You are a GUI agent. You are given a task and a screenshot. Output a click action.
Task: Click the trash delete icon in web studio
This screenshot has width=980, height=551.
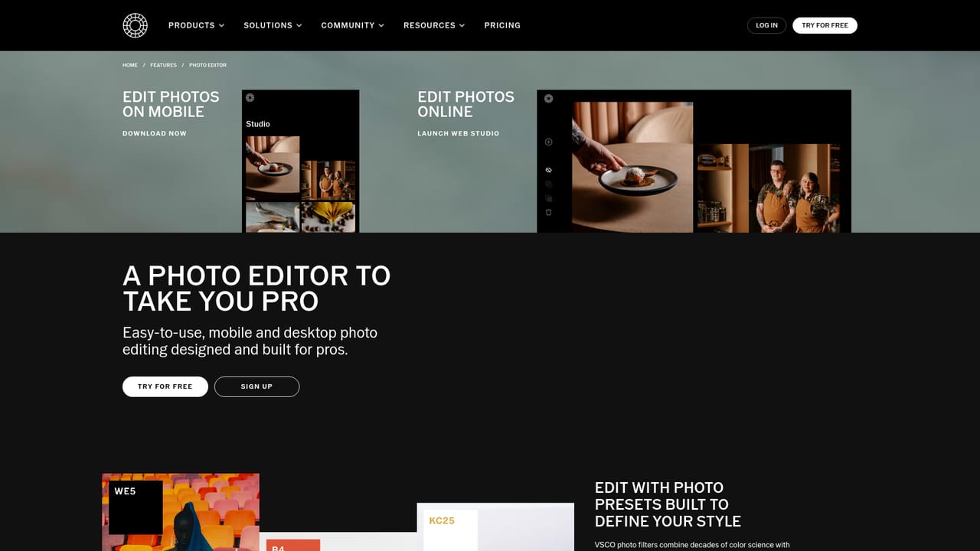click(x=548, y=212)
